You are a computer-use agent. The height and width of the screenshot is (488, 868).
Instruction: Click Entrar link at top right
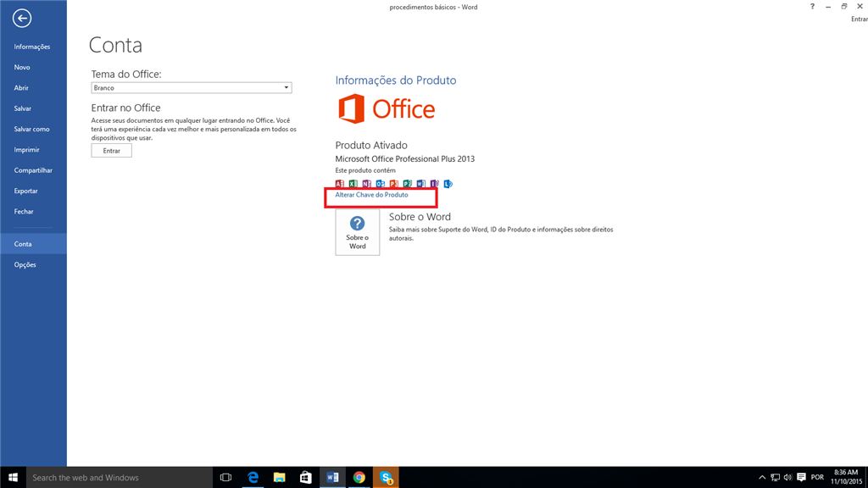pyautogui.click(x=860, y=19)
